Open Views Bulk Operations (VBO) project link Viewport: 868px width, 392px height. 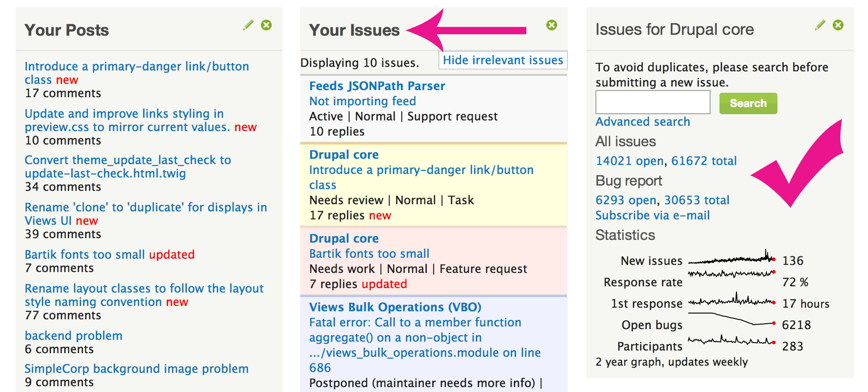coord(395,307)
